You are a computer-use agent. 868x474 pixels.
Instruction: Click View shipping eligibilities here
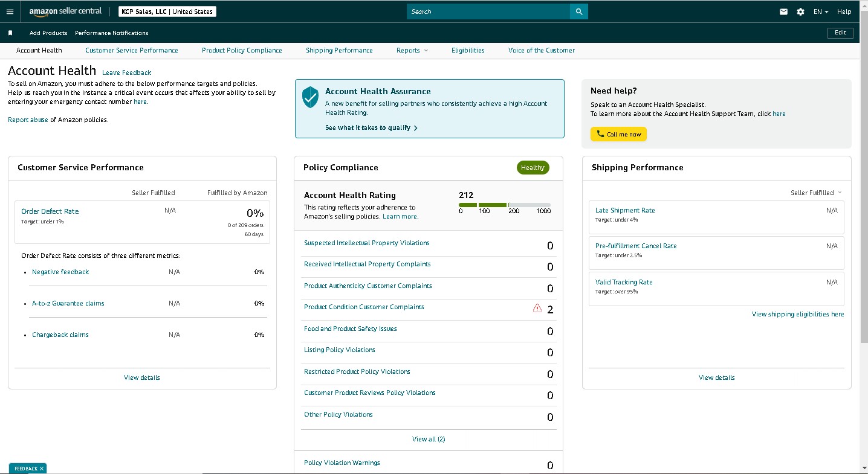coord(798,314)
